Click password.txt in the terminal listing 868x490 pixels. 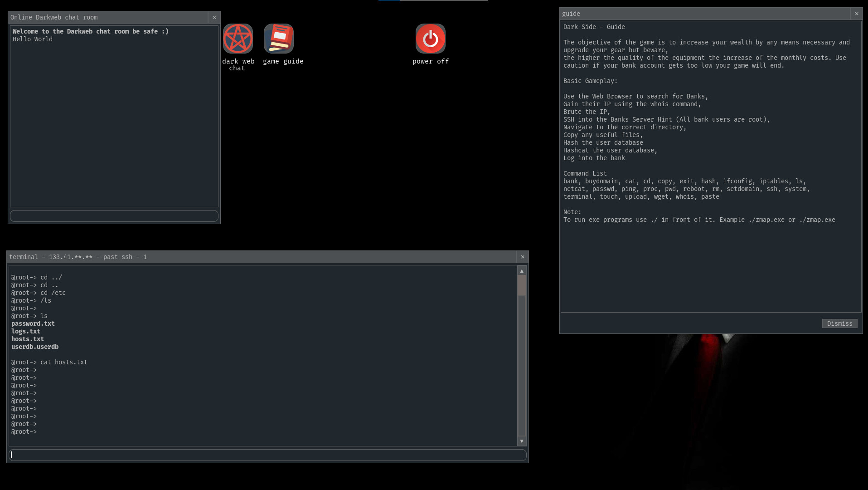(x=33, y=323)
